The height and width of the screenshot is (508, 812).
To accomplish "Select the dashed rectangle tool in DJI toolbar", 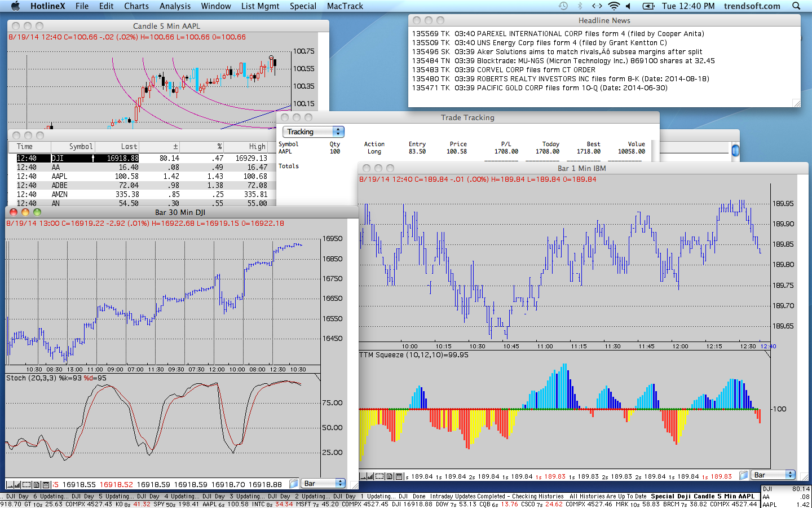I will tap(27, 484).
